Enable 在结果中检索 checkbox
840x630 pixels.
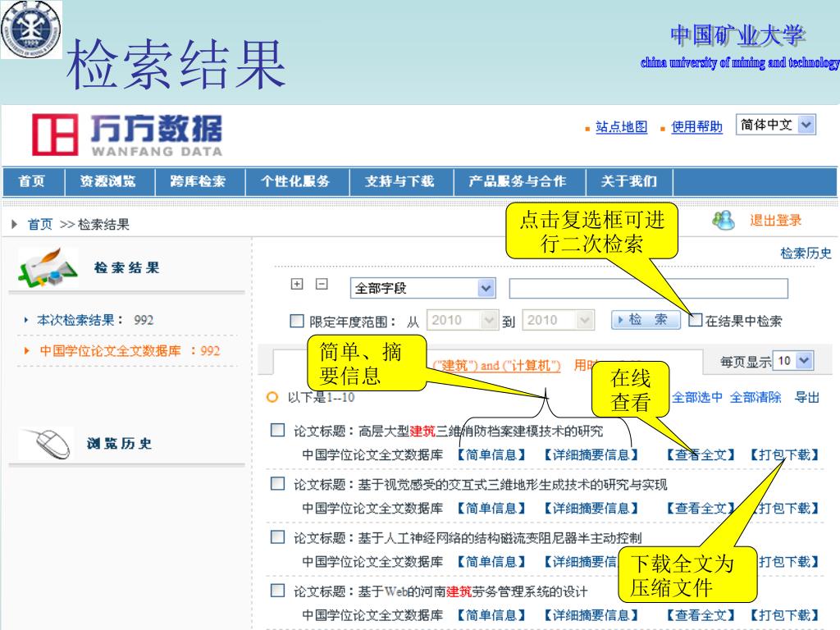pos(696,321)
